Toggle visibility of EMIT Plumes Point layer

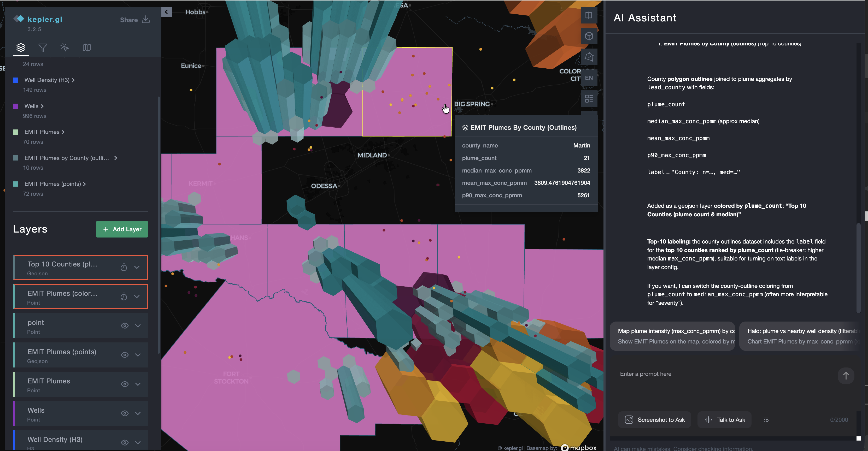point(125,384)
